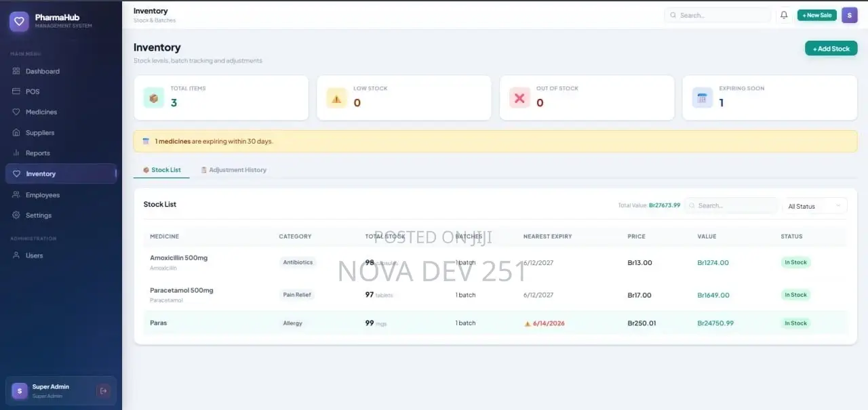The image size is (868, 410).
Task: Switch to the Adjustment History tab
Action: click(x=233, y=170)
